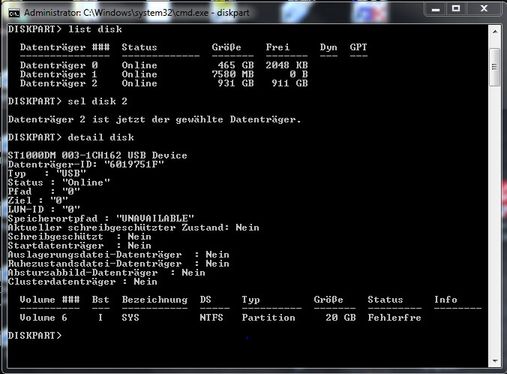Click the 'Datenträger-ID: "6019751F"' line
Screen dimensions: 507x374
click(x=86, y=164)
